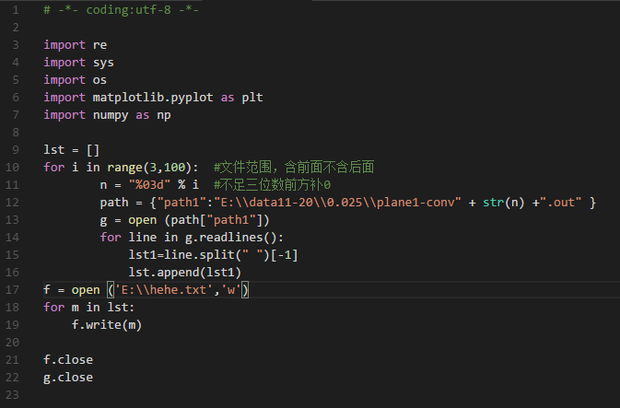Image resolution: width=620 pixels, height=408 pixels.
Task: Click 'g.readlines()' in the inner loop
Action: (237, 237)
